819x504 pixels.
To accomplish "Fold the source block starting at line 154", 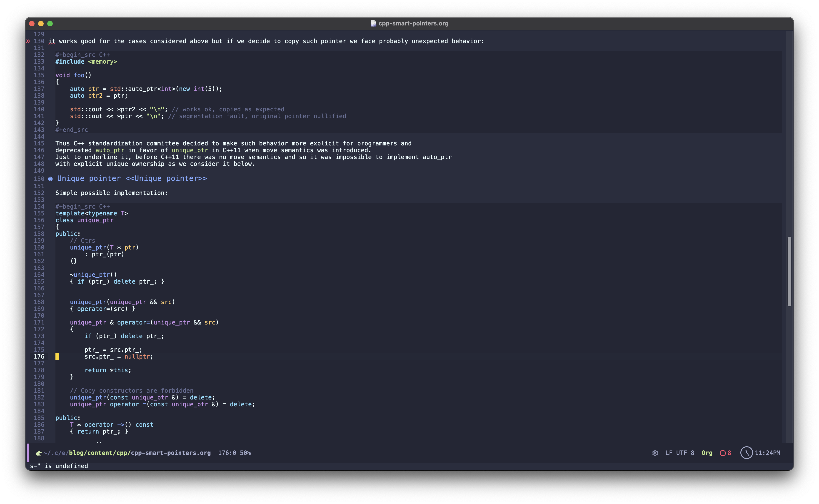I will [x=82, y=207].
